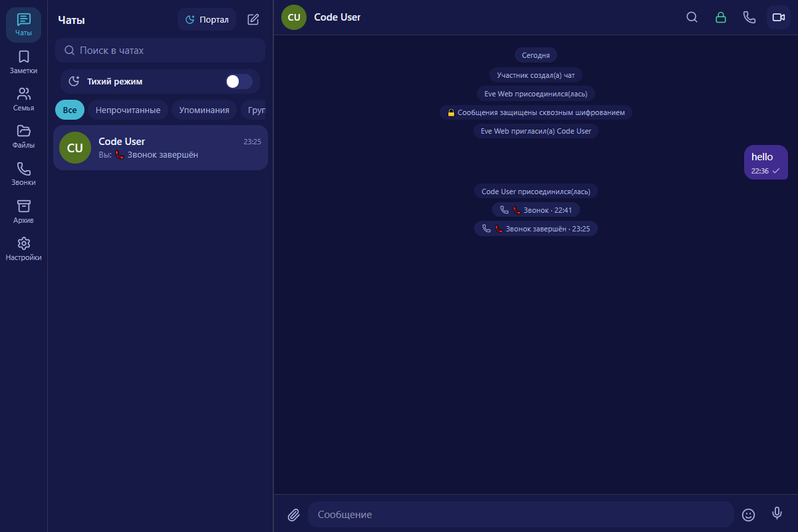Open the Code User chat in list
Image resolution: width=798 pixels, height=532 pixels.
tap(160, 148)
